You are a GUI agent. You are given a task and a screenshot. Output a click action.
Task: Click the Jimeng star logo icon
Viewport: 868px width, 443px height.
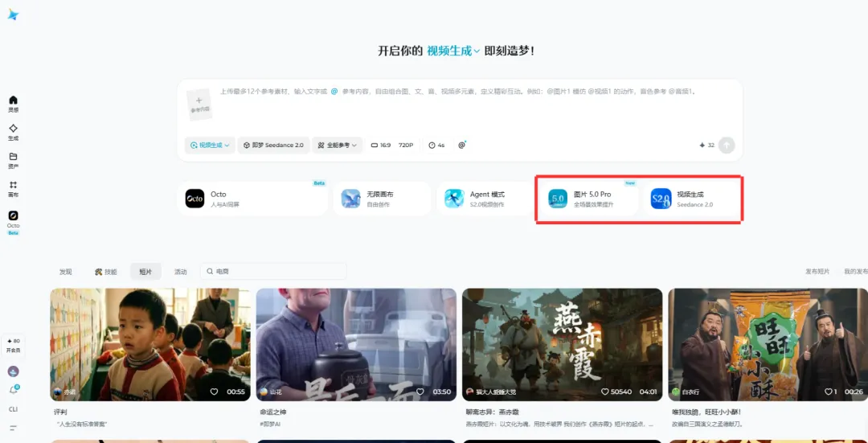point(14,15)
